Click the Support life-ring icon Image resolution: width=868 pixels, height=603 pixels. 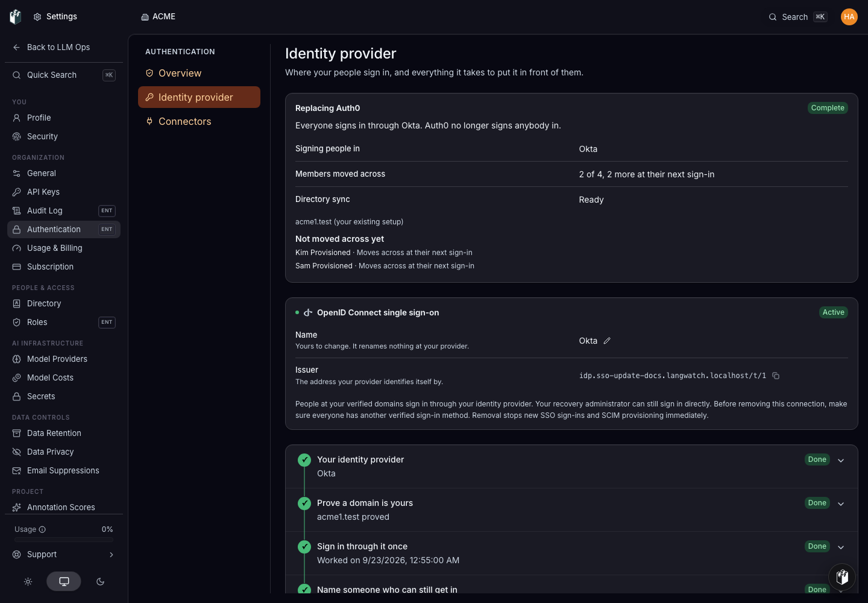(x=17, y=555)
